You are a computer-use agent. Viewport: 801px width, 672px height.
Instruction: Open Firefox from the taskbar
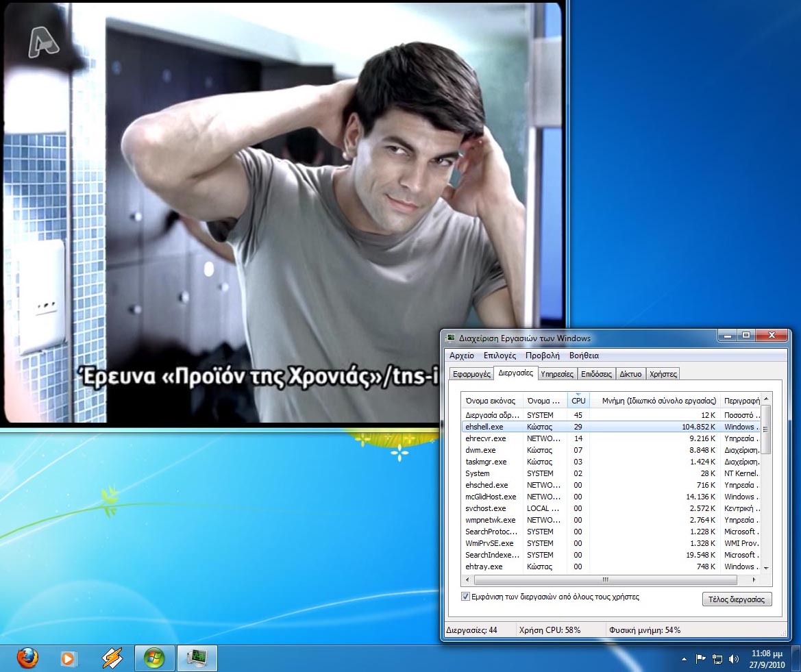[27, 658]
